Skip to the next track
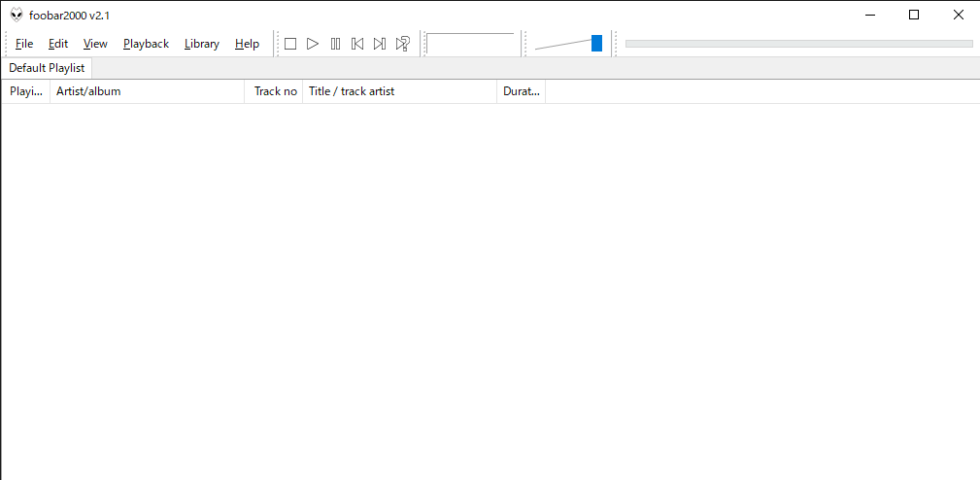The height and width of the screenshot is (480, 980). [x=380, y=44]
